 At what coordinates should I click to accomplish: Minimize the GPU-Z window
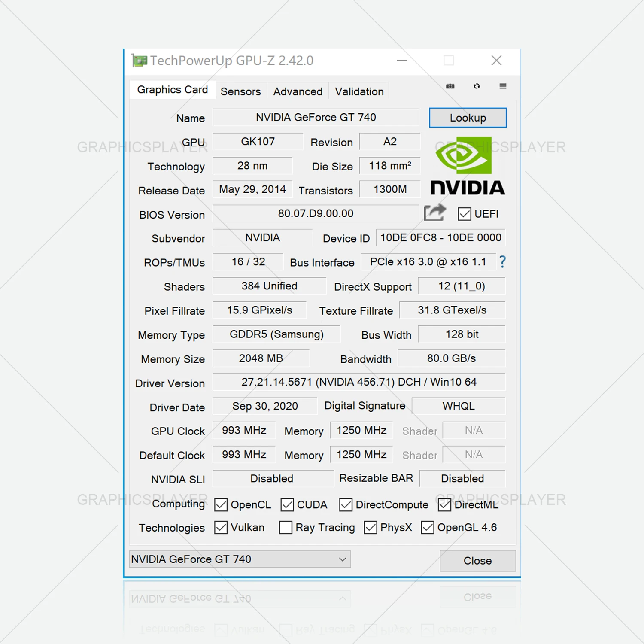[x=402, y=61]
